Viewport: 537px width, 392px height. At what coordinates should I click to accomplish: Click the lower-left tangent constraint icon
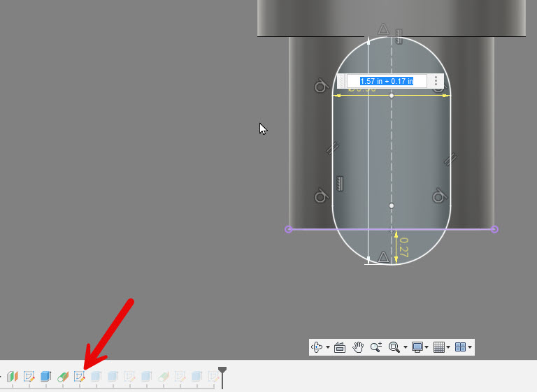pos(321,196)
